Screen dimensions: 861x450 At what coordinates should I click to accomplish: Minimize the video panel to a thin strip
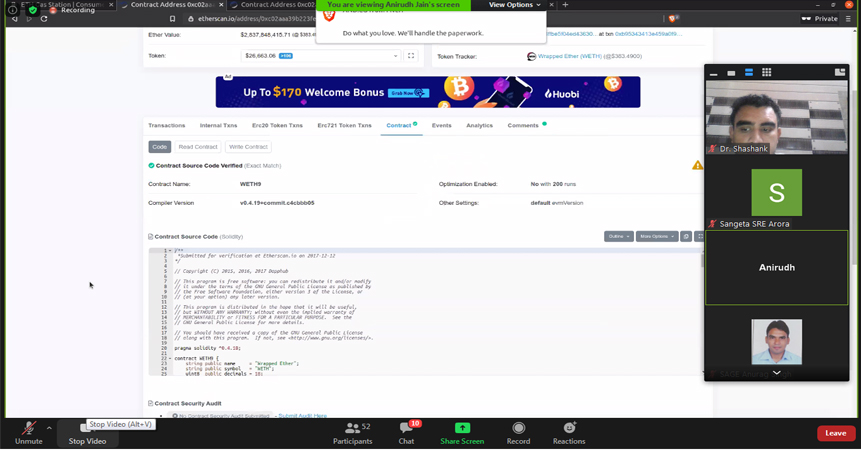[714, 73]
